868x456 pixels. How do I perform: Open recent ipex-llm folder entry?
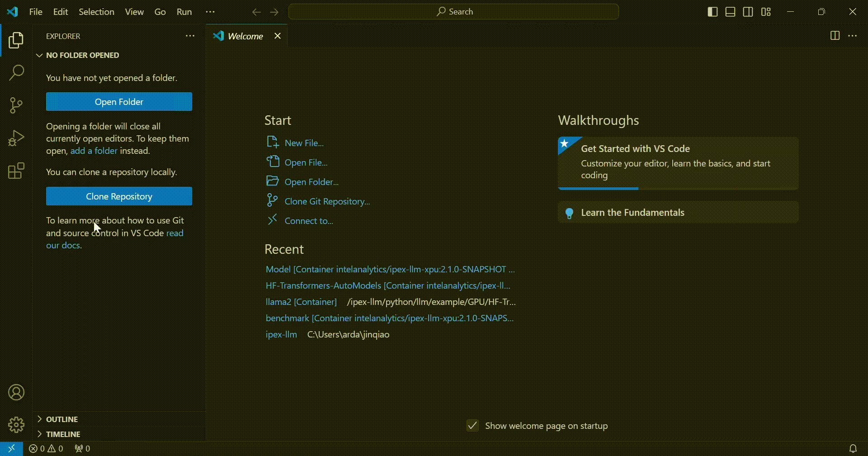(281, 334)
